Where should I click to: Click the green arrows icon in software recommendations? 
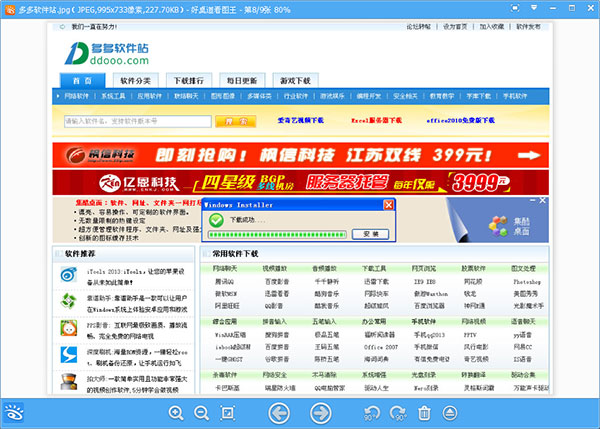[68, 301]
